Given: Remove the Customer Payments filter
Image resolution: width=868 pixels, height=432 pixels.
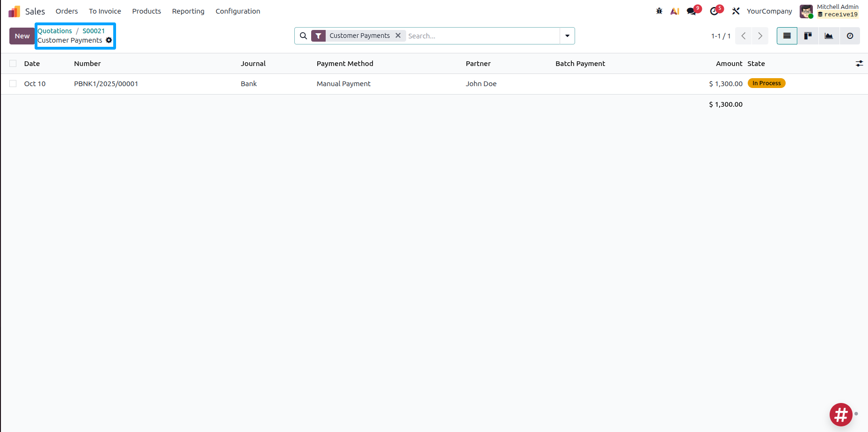Looking at the screenshot, I should (398, 36).
